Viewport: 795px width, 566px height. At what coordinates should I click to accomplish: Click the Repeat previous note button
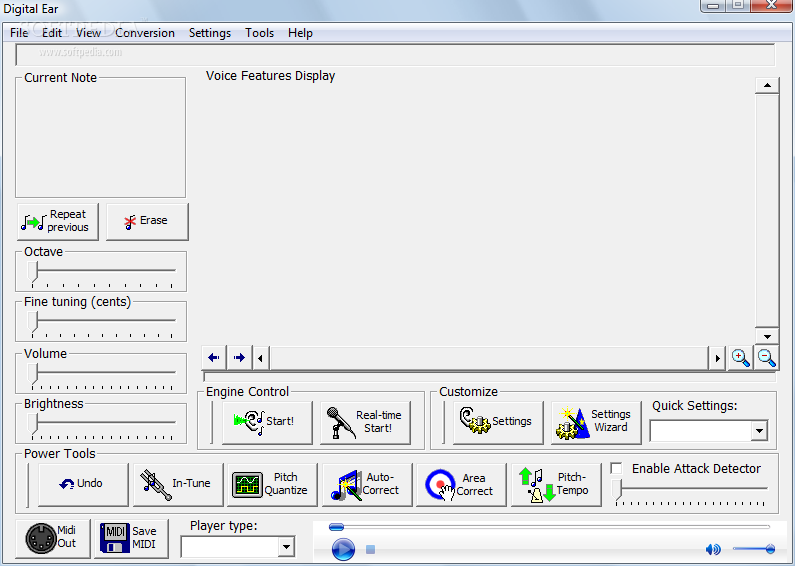58,222
